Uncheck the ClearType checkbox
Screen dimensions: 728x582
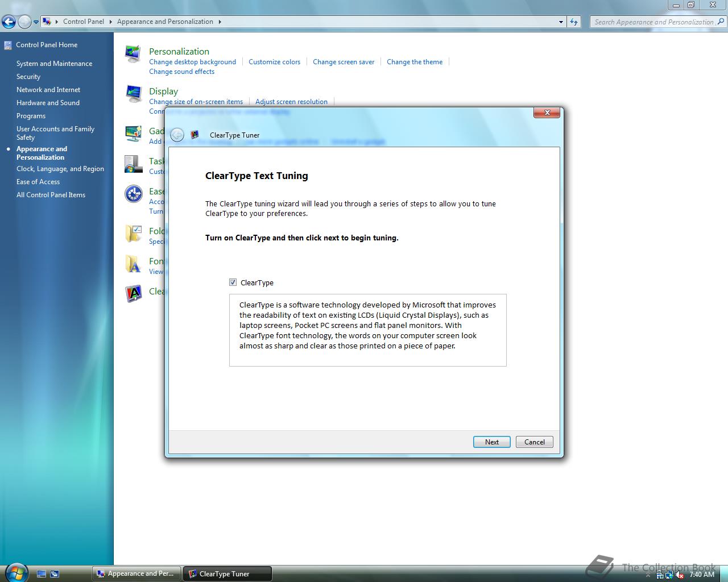click(233, 282)
